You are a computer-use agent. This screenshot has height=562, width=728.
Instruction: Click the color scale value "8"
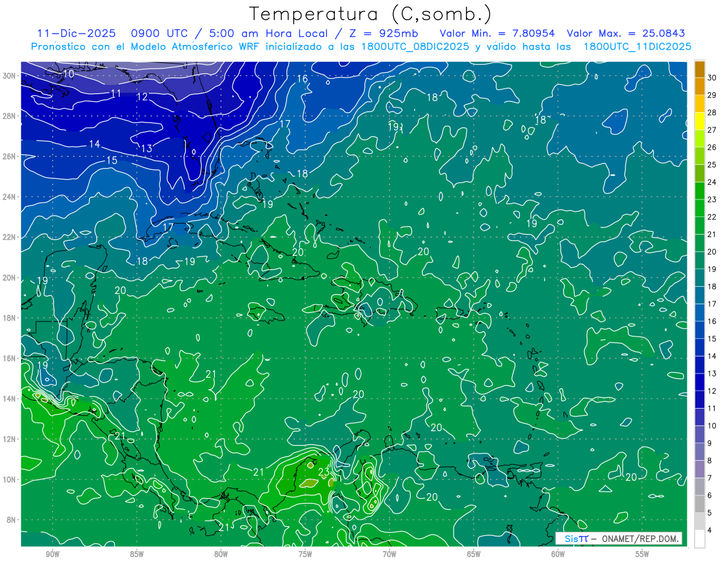point(710,461)
